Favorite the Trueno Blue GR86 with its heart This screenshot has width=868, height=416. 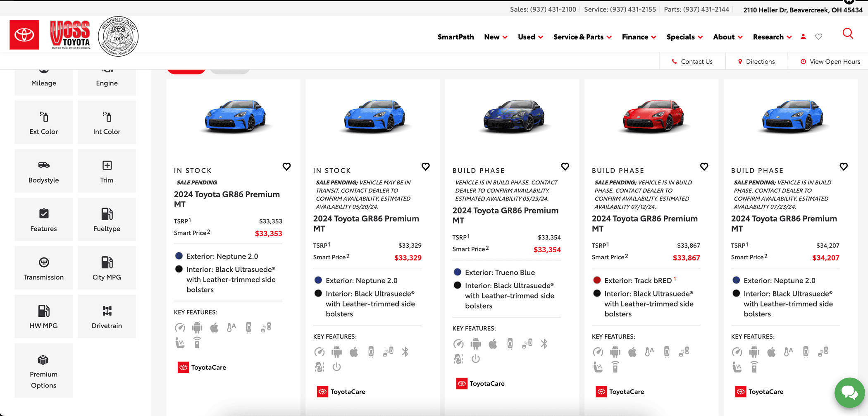tap(565, 167)
